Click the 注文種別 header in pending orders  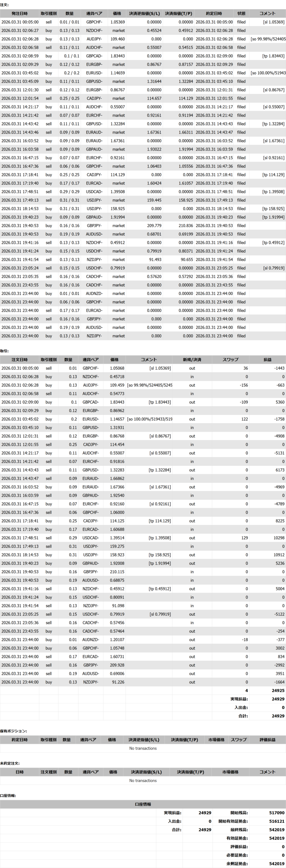coord(49,772)
